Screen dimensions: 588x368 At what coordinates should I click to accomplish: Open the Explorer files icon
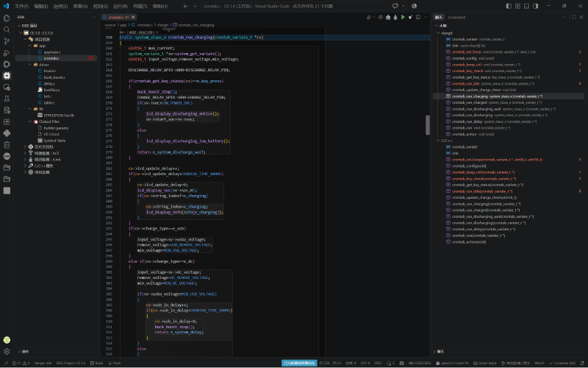coord(7,18)
